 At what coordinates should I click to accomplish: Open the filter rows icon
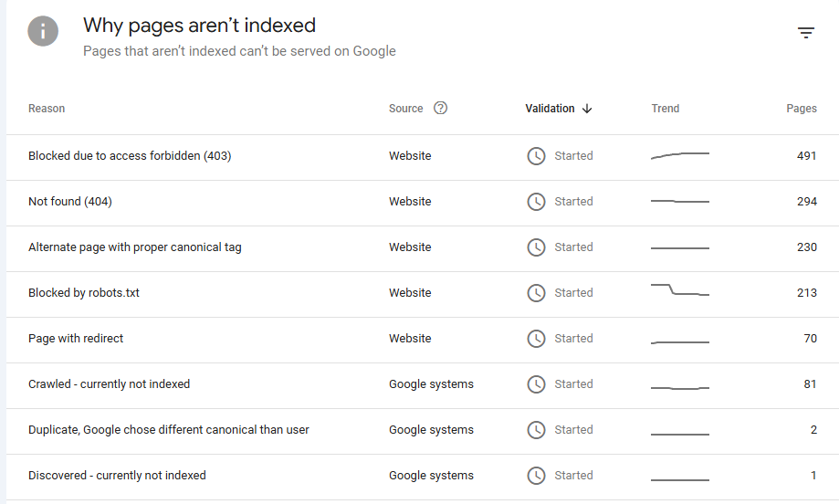click(805, 33)
